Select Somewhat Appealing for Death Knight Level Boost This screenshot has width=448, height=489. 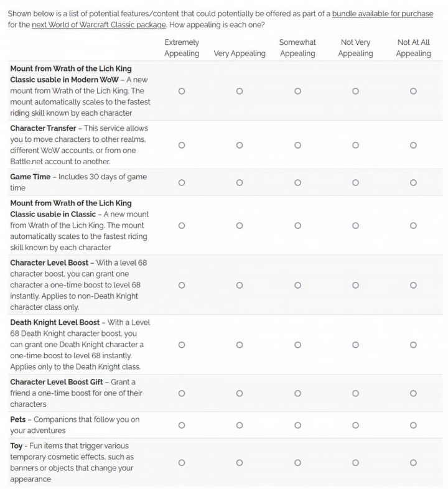(297, 345)
